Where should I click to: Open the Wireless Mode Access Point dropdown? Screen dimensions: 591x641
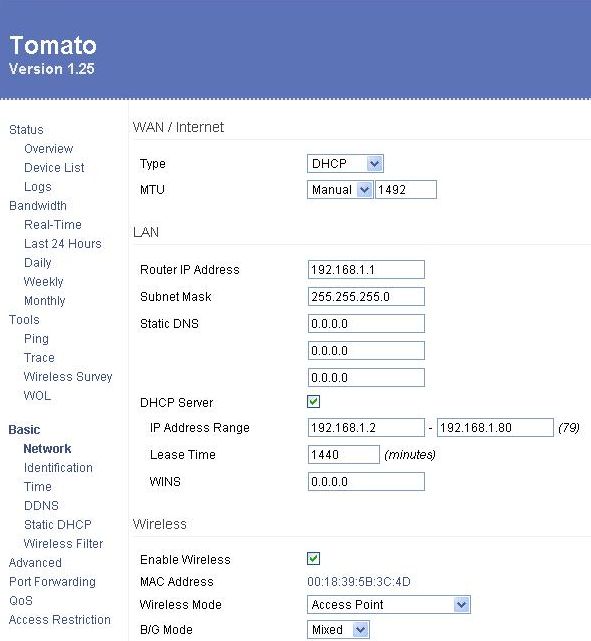click(x=389, y=604)
